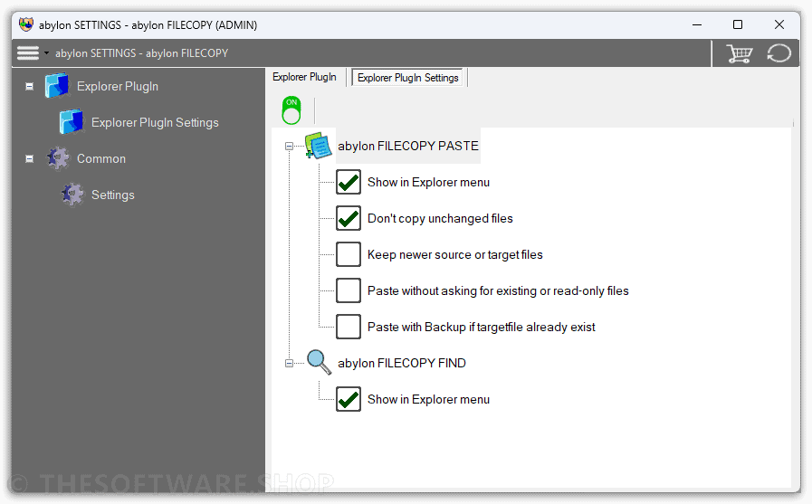Open the hamburger main menu
The image size is (812, 504).
(28, 52)
